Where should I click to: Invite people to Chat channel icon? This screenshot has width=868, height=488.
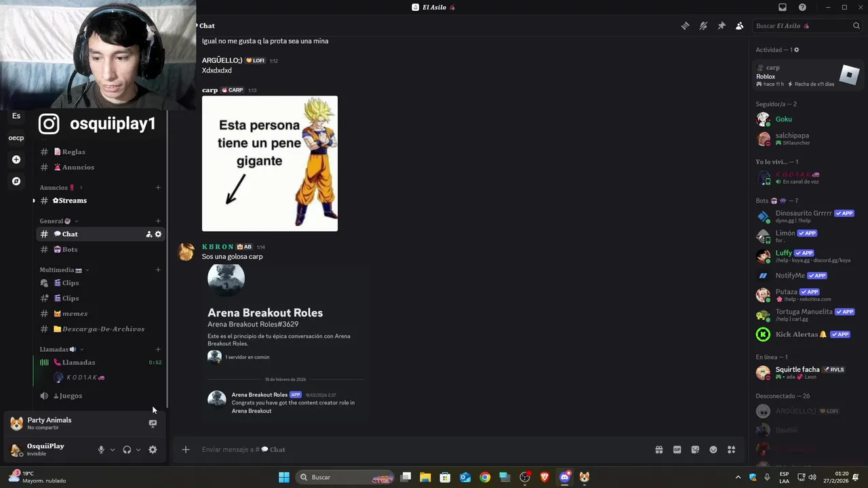coord(149,234)
